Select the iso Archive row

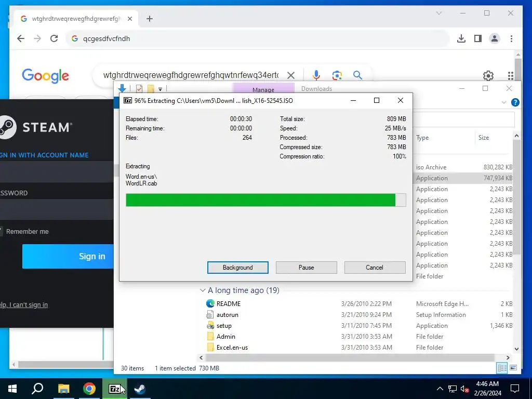pos(463,167)
